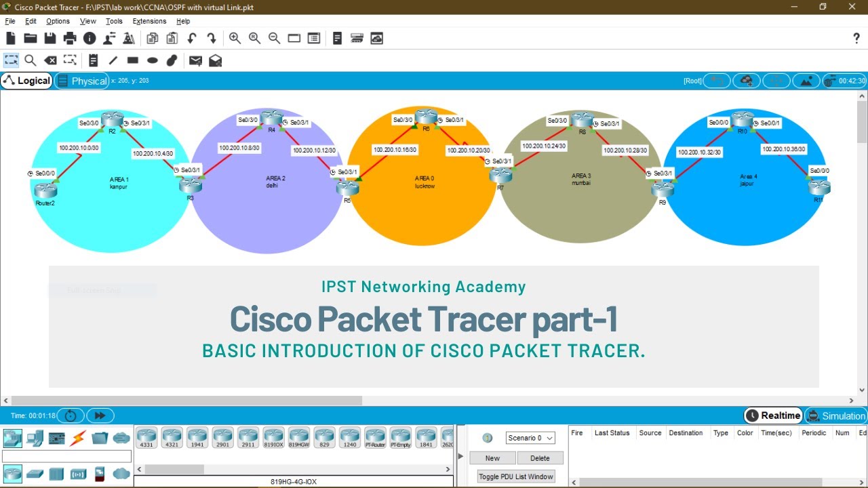Undo the last action

point(192,39)
